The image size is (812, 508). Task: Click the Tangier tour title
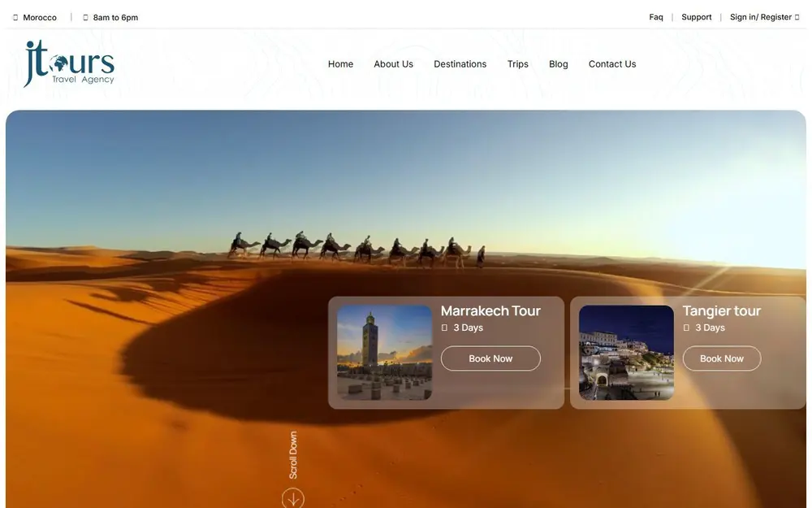pyautogui.click(x=721, y=310)
